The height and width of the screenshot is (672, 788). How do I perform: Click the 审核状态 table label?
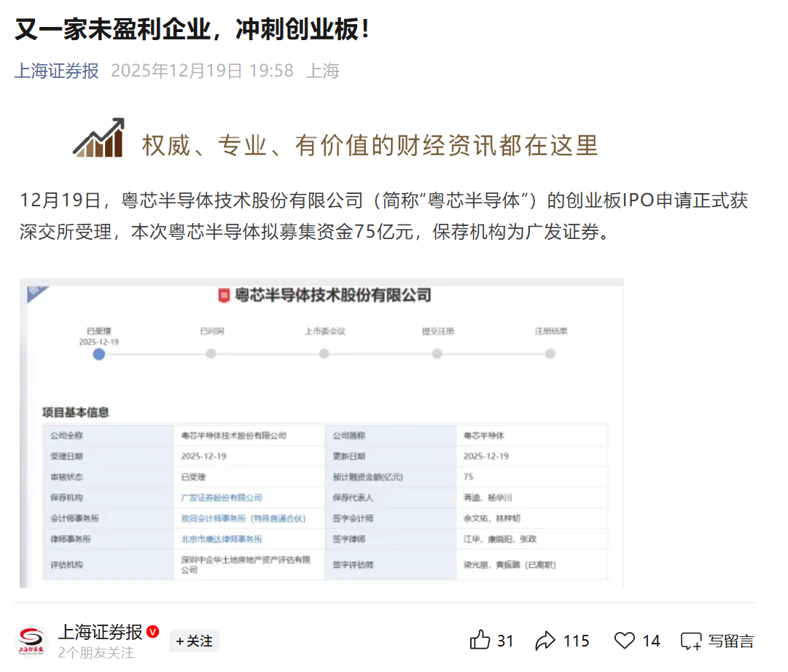coord(66,477)
